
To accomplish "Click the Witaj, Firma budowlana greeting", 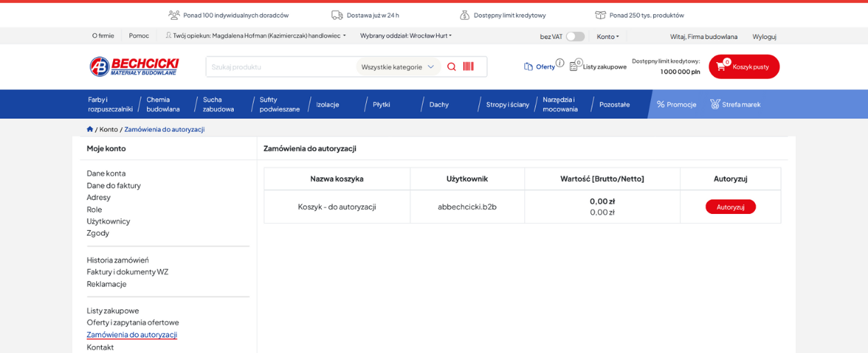I will 704,36.
